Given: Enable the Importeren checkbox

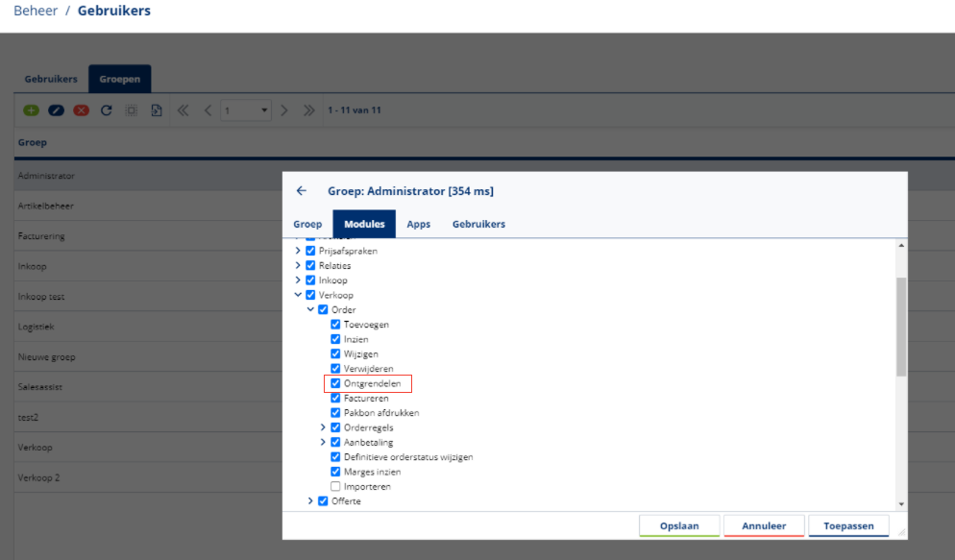Looking at the screenshot, I should [x=335, y=486].
